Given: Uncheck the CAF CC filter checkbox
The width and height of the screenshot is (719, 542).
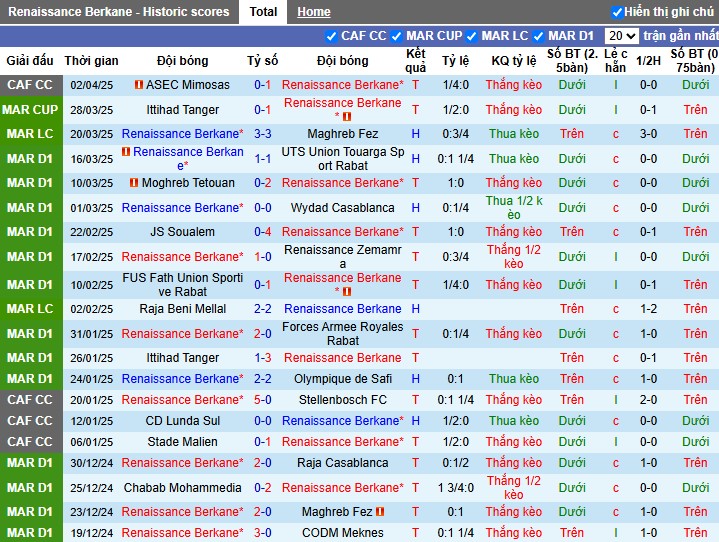Looking at the screenshot, I should click(x=331, y=36).
